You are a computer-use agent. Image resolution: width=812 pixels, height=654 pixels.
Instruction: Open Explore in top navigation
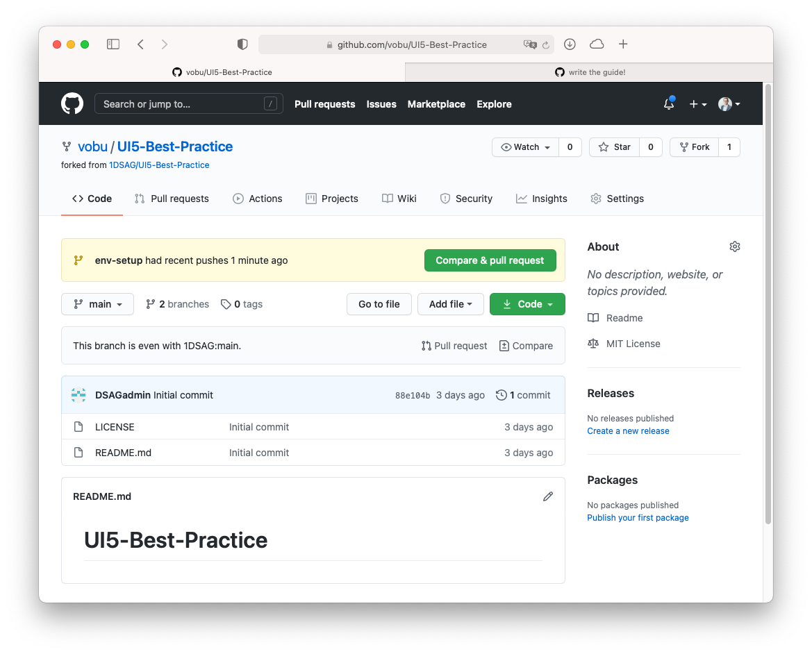point(494,104)
